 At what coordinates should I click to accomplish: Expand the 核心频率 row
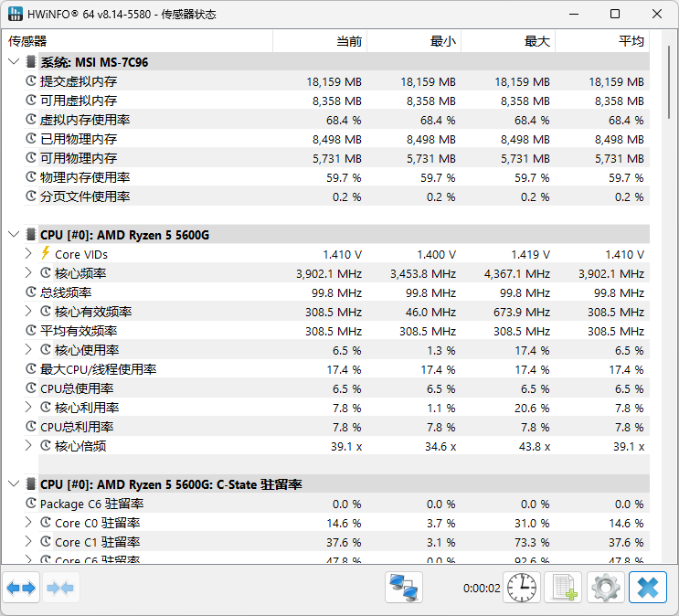[x=28, y=273]
